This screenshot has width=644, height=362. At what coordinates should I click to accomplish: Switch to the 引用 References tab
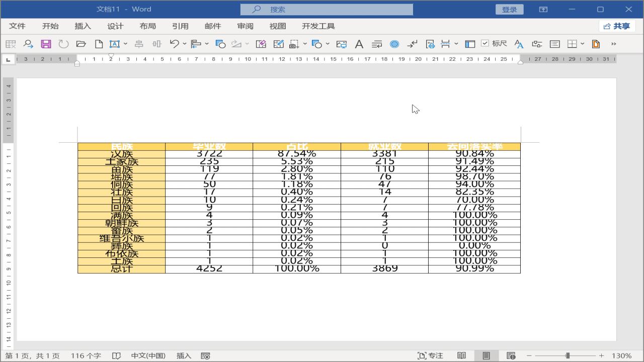180,26
